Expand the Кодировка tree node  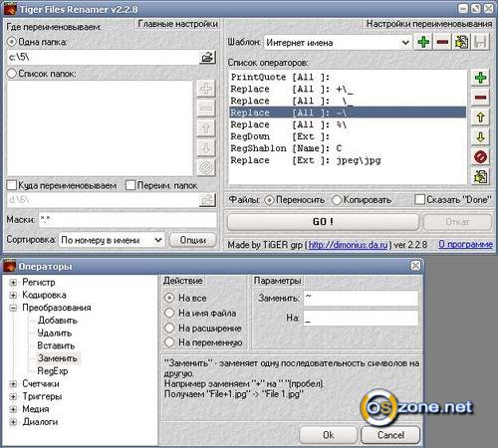tap(13, 295)
